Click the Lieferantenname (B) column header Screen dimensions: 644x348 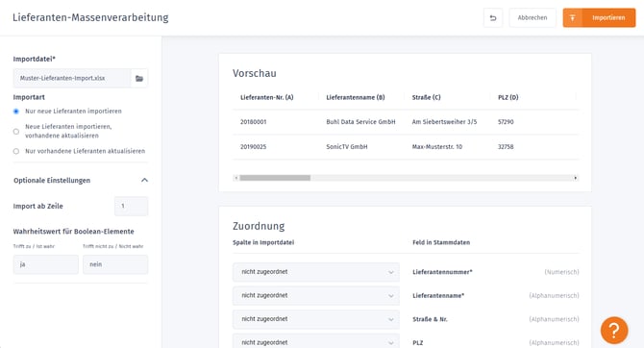point(356,97)
